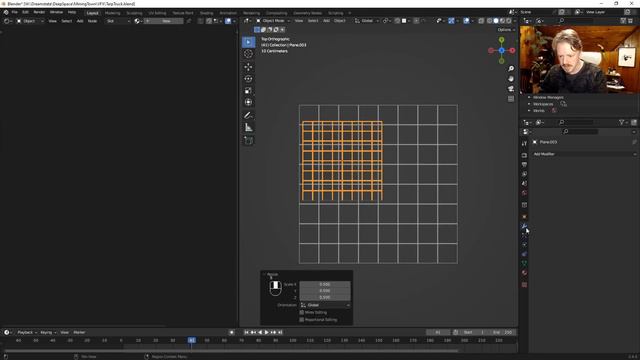640x360 pixels.
Task: Click the pan view hand icon
Action: point(511,79)
